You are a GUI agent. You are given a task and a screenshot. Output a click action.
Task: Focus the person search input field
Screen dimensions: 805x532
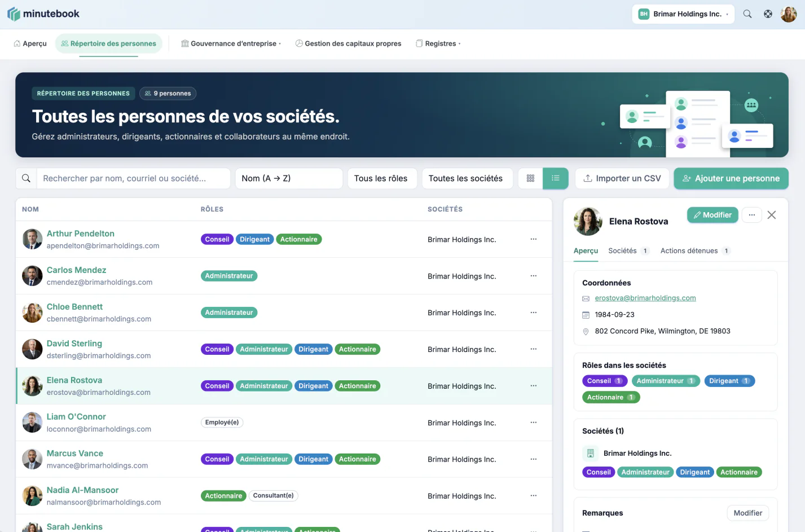[134, 178]
